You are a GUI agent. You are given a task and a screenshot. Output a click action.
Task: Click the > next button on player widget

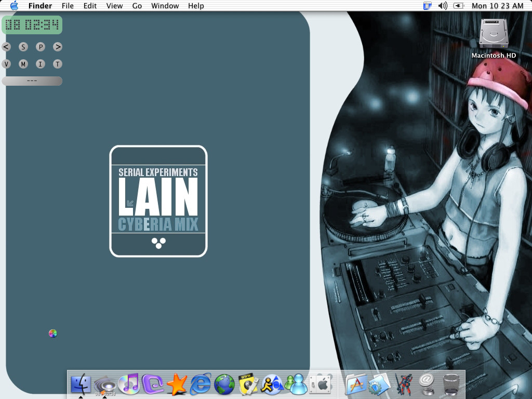click(58, 47)
